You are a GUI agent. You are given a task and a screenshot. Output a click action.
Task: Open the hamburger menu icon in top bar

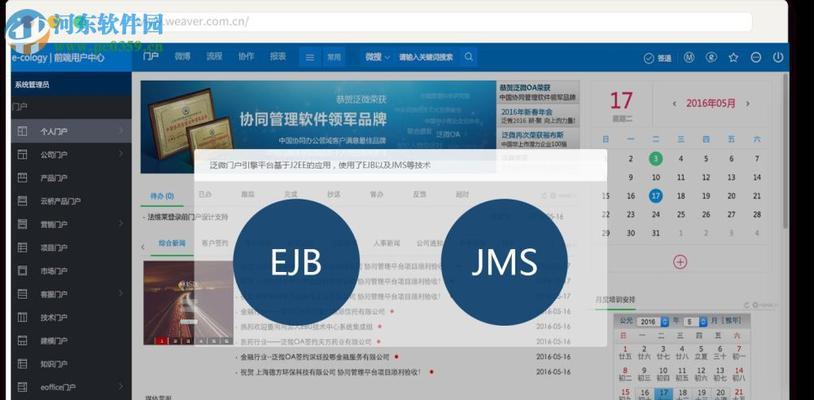[309, 57]
